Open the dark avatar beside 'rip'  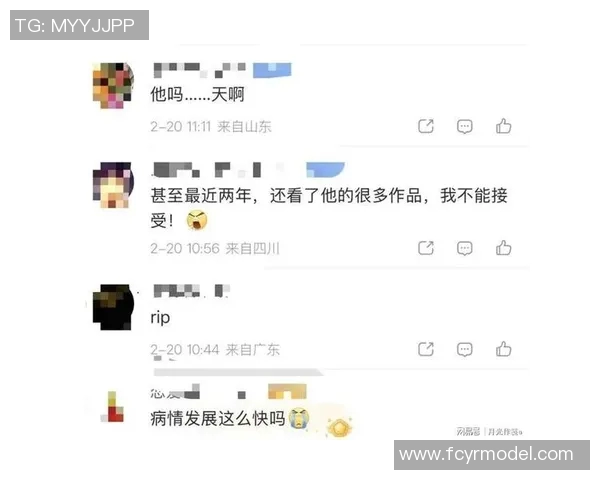[113, 307]
